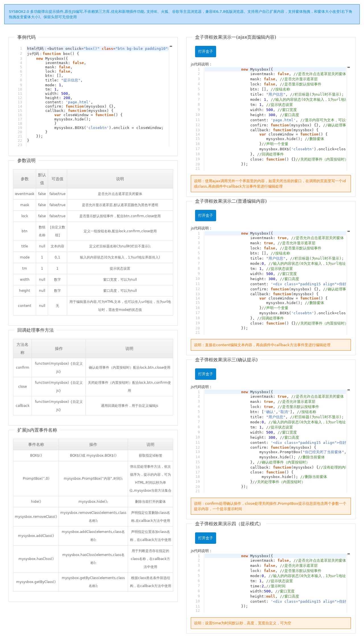Select the mysysbox.addClass() event cell

pyautogui.click(x=36, y=536)
